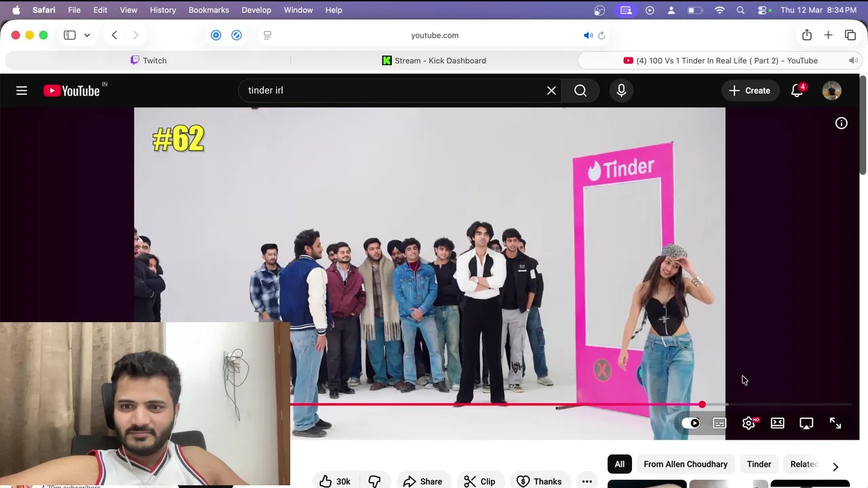Open Spotlight search in menu bar
Screen dimensions: 868x488
pyautogui.click(x=741, y=10)
